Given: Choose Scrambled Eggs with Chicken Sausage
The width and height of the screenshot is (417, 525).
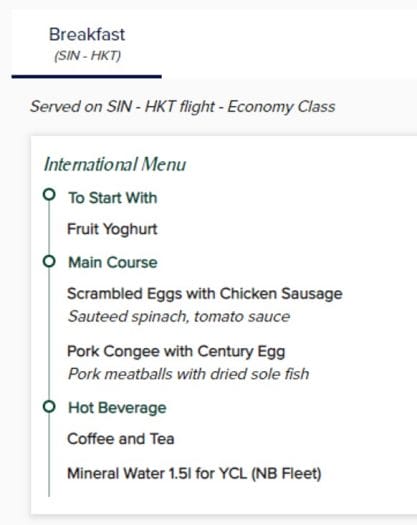Looking at the screenshot, I should tap(205, 294).
